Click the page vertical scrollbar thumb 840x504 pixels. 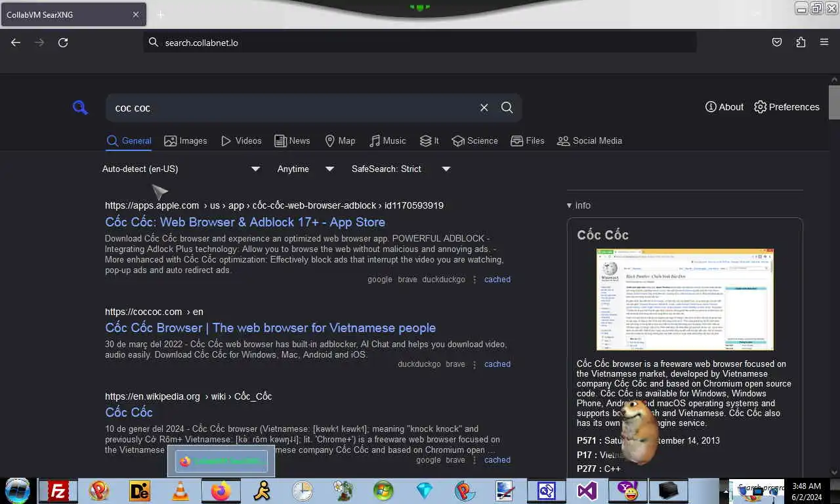[834, 102]
